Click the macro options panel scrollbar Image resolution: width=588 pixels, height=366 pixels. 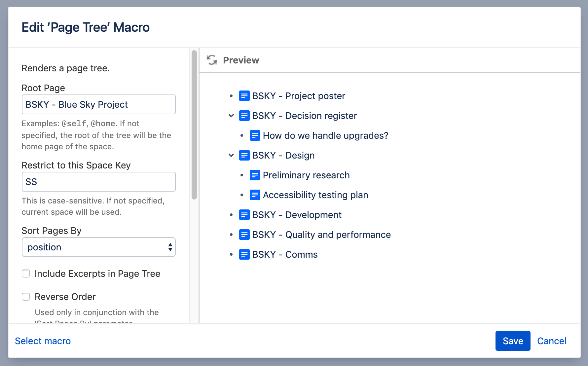click(194, 125)
